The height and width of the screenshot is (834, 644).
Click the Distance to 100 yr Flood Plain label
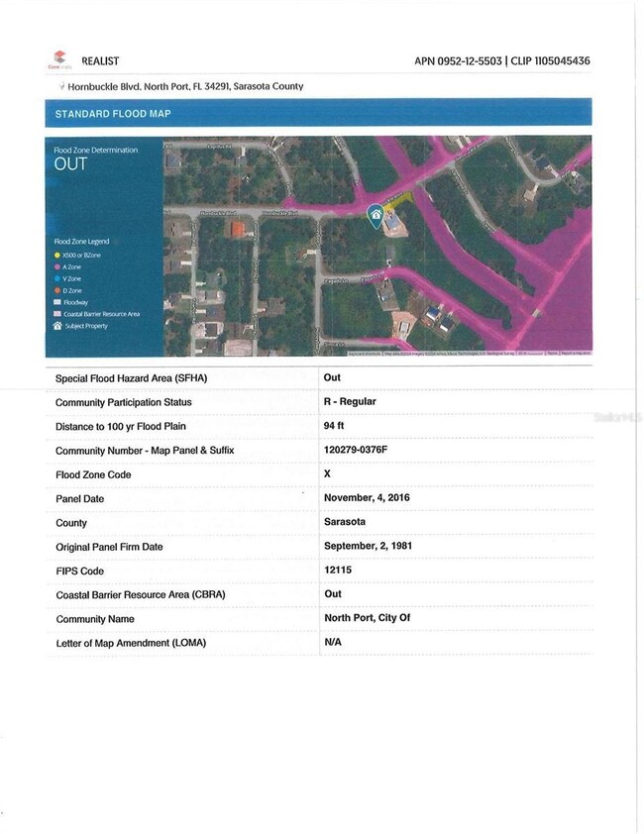[121, 426]
